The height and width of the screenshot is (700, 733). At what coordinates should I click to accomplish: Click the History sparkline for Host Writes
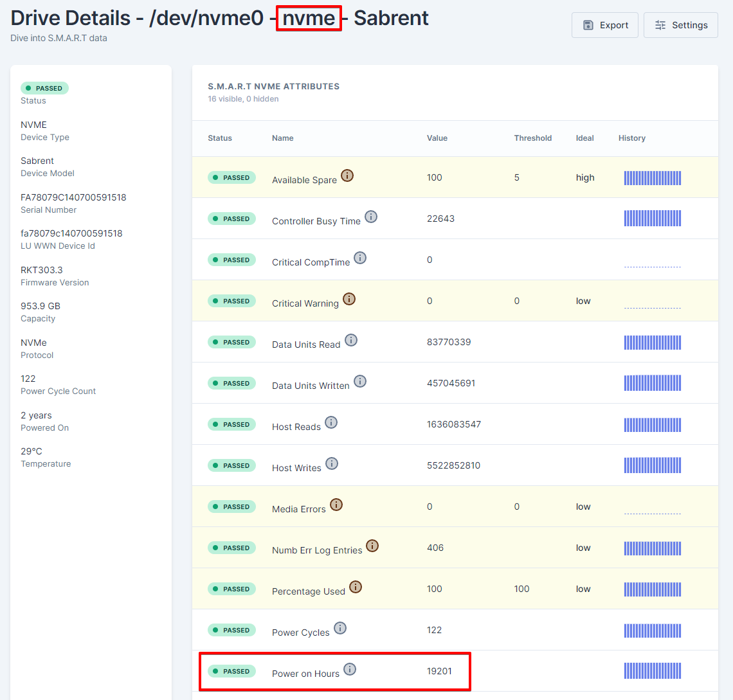pos(653,465)
